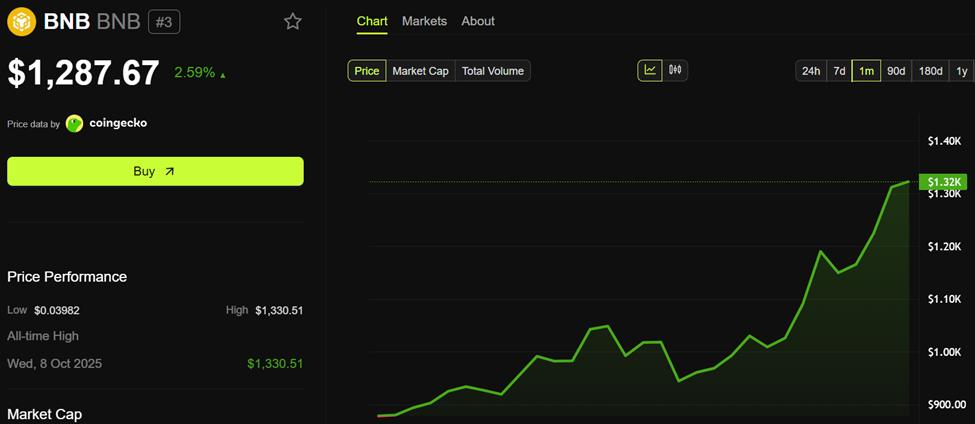Click the High value $1,330.51 beside Low

[279, 310]
